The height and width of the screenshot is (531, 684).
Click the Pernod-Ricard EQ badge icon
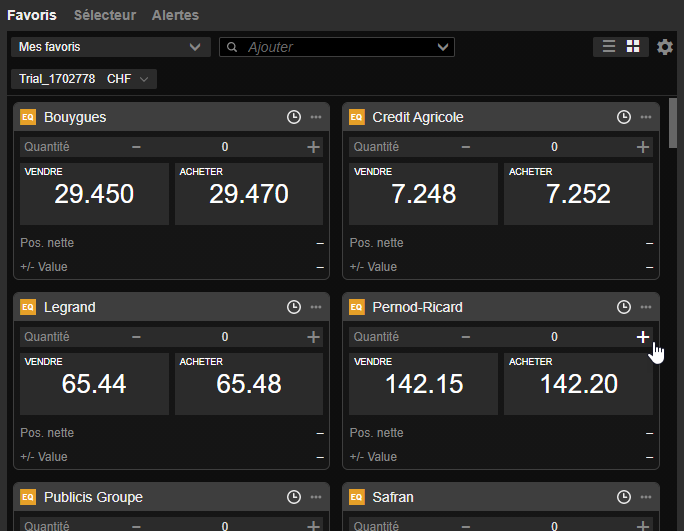[x=357, y=307]
